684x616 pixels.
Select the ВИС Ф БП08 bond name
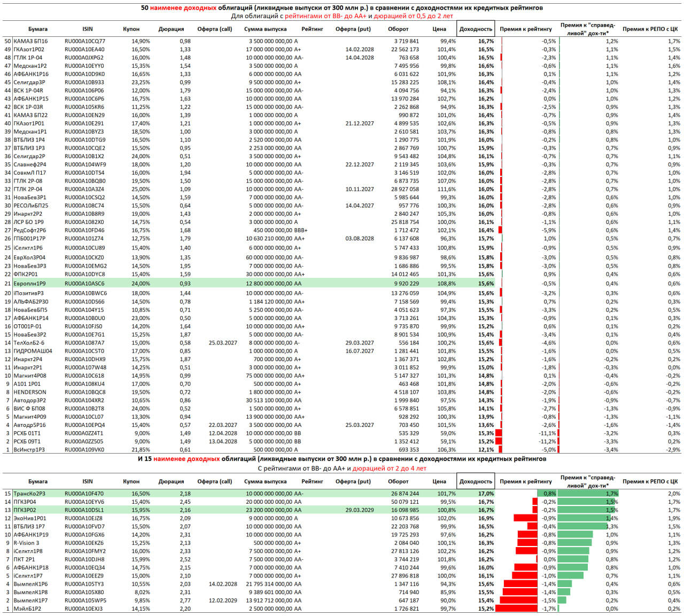pos(29,409)
